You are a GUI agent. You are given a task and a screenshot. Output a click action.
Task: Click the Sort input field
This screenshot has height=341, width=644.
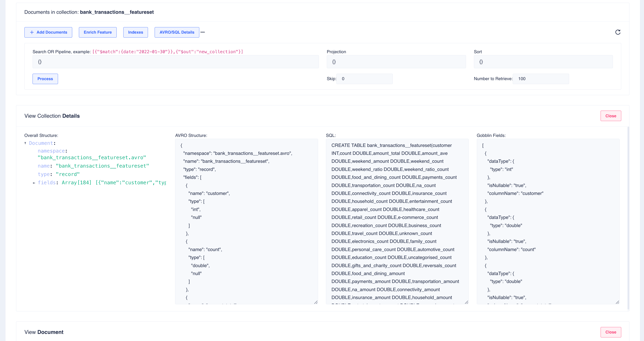[543, 62]
